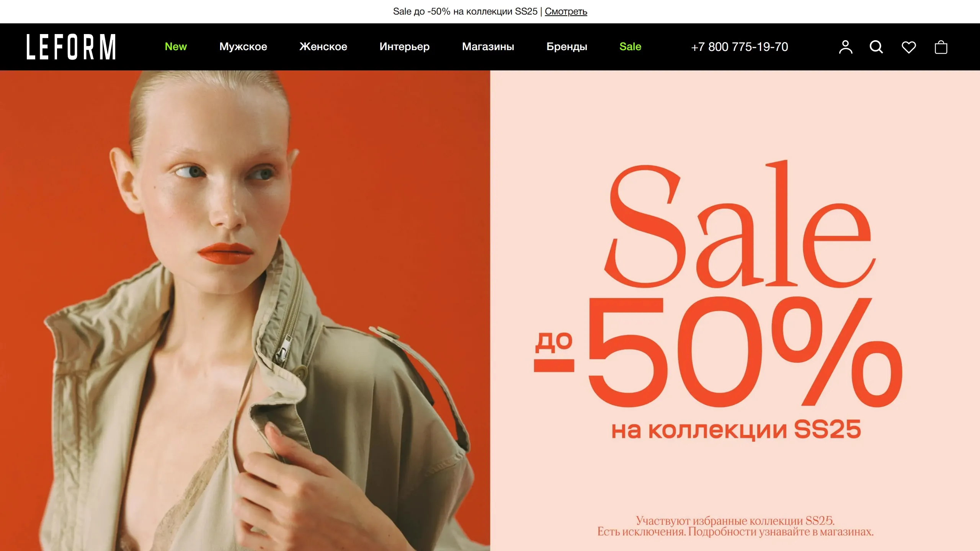Image resolution: width=980 pixels, height=551 pixels.
Task: Open the user account profile icon
Action: click(x=846, y=47)
